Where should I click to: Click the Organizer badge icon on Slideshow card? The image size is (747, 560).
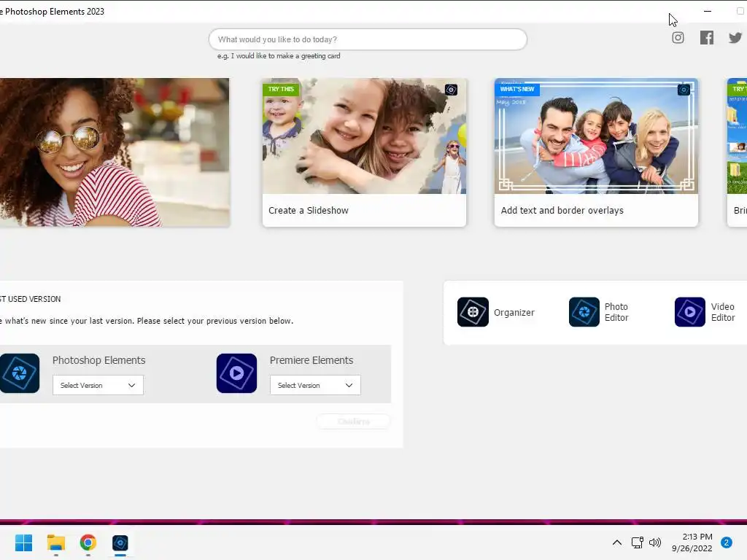pos(451,90)
